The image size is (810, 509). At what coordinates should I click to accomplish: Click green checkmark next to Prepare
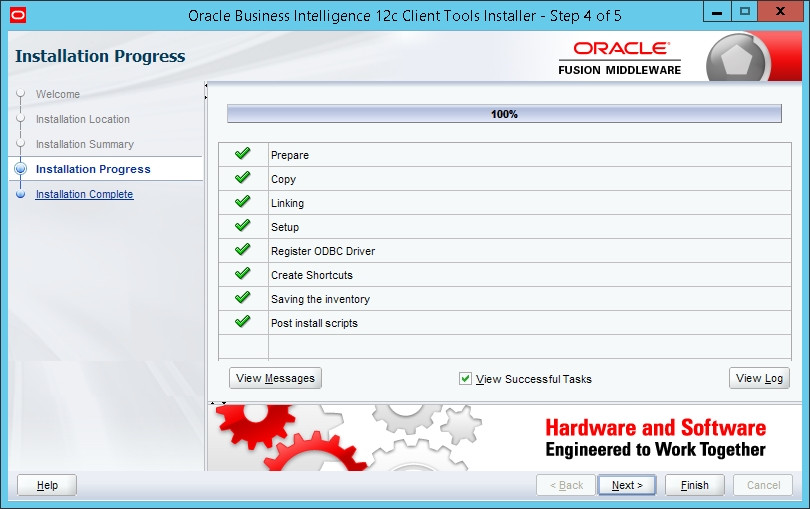pyautogui.click(x=242, y=153)
